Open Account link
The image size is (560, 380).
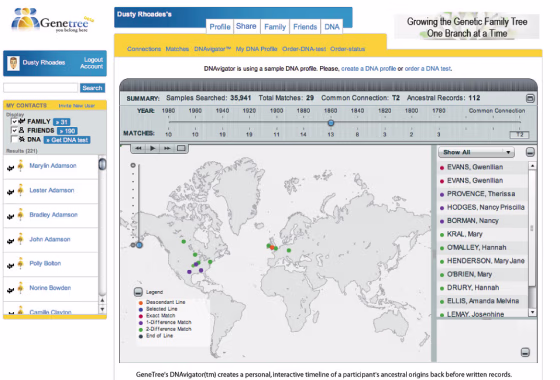coord(91,66)
